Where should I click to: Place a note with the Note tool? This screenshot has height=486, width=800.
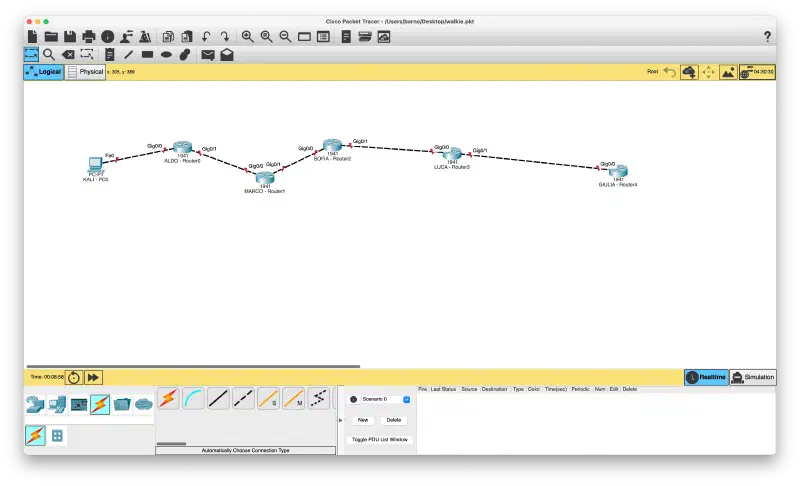[x=109, y=55]
